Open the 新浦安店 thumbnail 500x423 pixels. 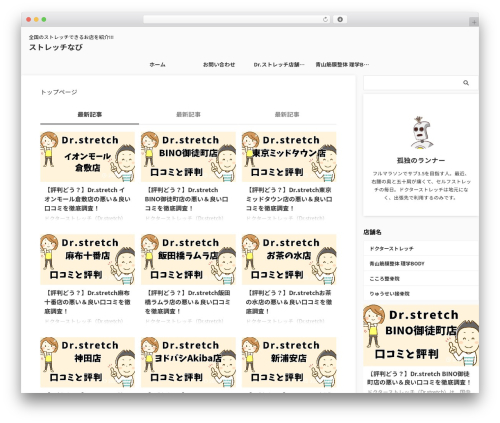point(289,362)
